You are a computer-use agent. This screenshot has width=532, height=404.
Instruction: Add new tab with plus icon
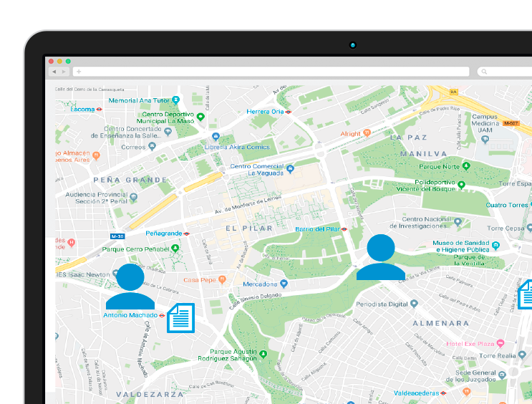[79, 72]
